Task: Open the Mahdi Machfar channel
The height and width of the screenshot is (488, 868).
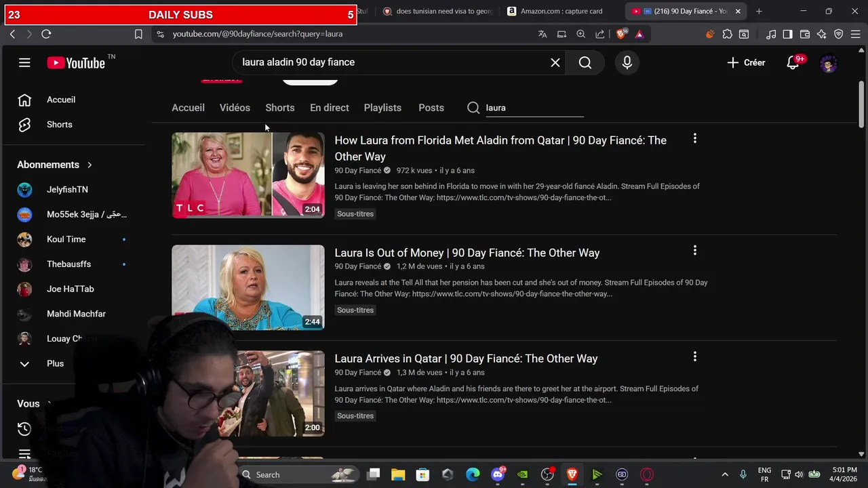Action: 75,314
